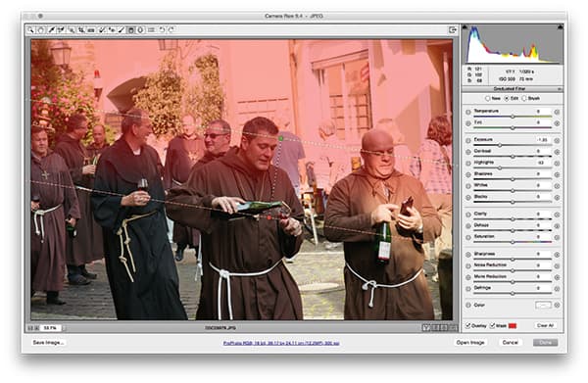Open workflow options link below the image
Screen dimensions: 588x383
pos(281,343)
